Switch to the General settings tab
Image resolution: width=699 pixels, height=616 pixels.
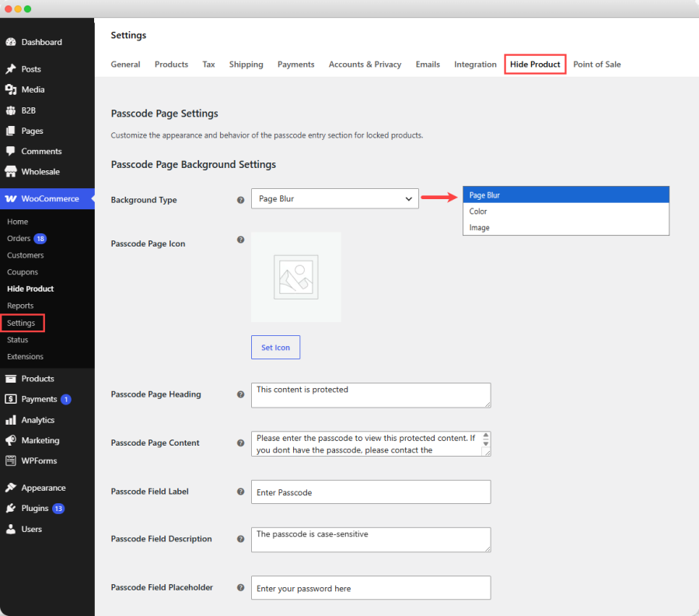(x=125, y=65)
